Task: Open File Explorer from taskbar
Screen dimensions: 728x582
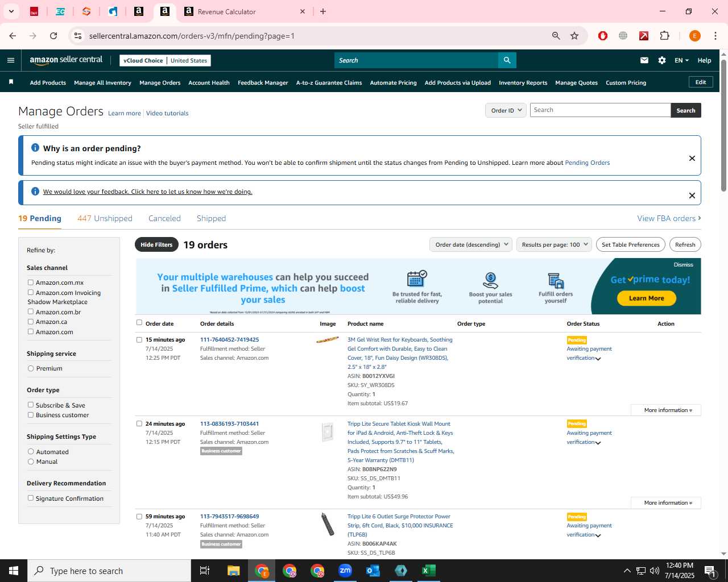Action: (233, 571)
